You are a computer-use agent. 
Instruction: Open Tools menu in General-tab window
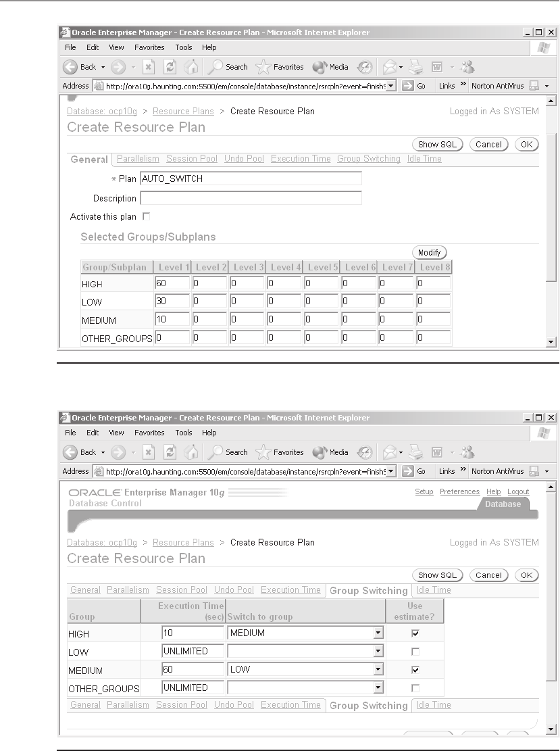pos(183,47)
